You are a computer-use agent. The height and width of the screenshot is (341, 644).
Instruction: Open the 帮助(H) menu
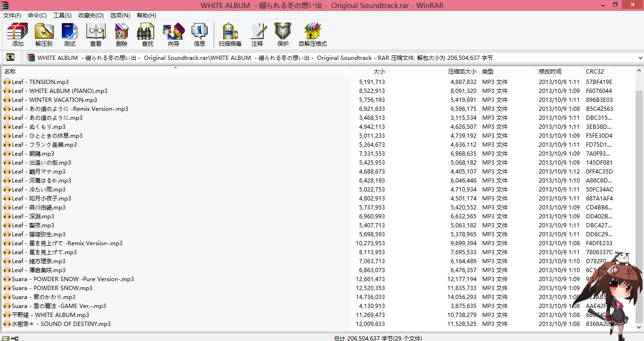[x=146, y=16]
